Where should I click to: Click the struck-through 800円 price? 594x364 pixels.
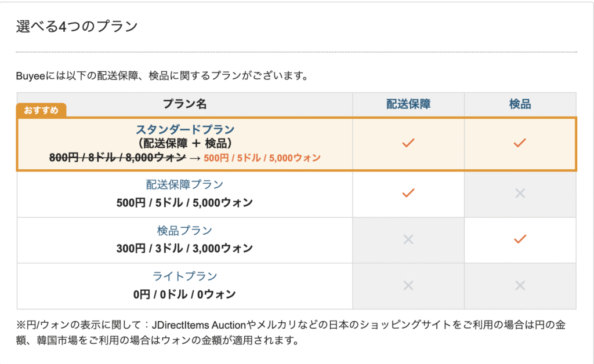point(117,158)
